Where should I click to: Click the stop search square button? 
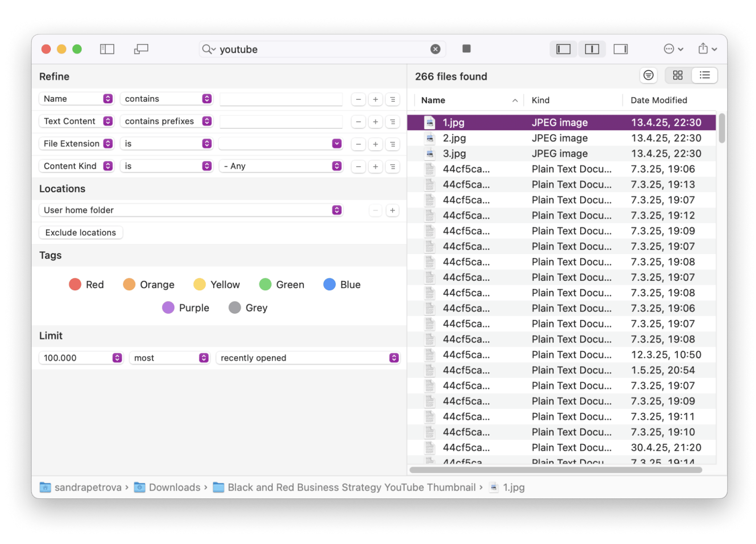tap(466, 48)
